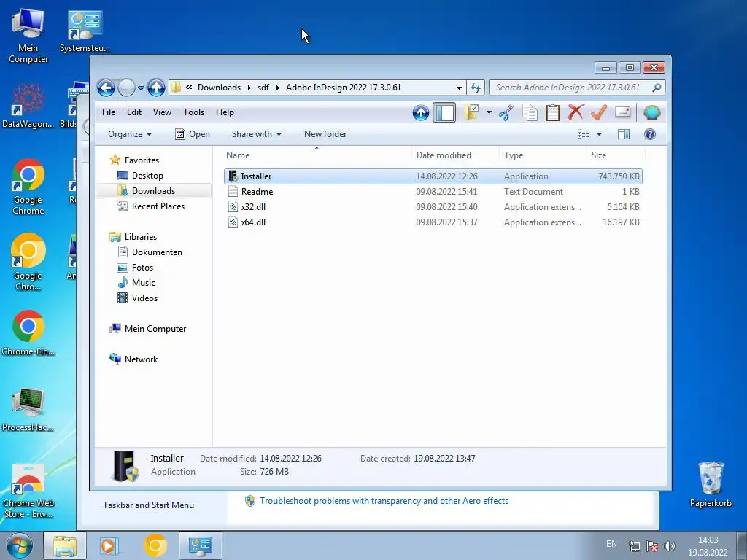Image resolution: width=747 pixels, height=560 pixels.
Task: Open the File menu
Action: point(109,112)
